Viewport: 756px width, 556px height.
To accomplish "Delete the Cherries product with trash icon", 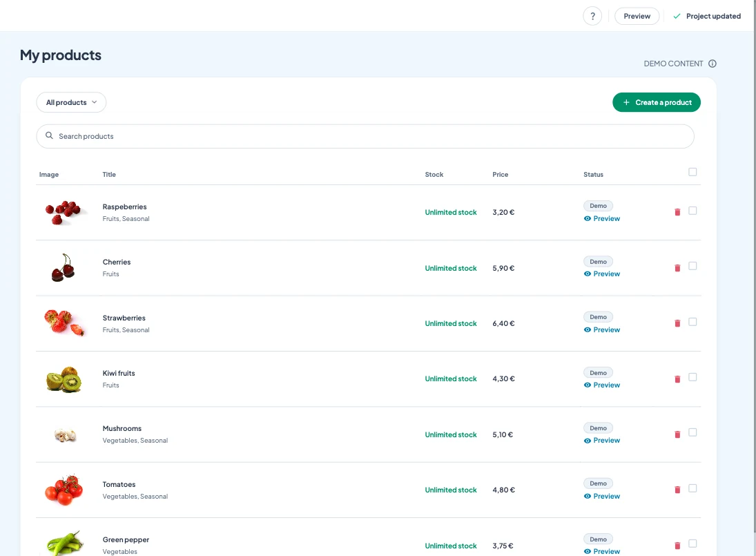I will 677,267.
